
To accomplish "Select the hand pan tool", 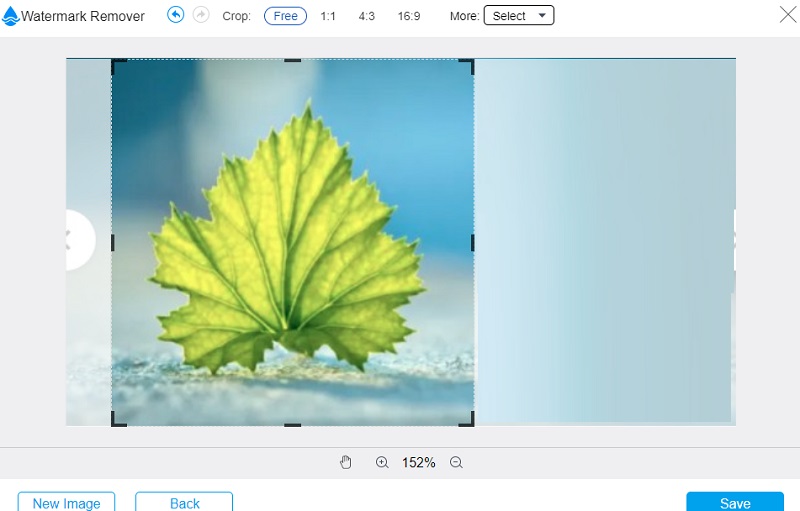I will tap(346, 462).
